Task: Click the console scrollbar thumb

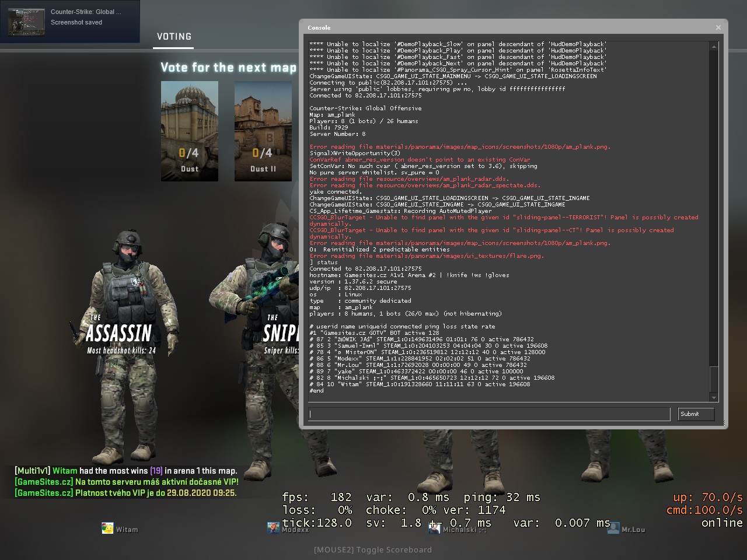Action: point(714,380)
